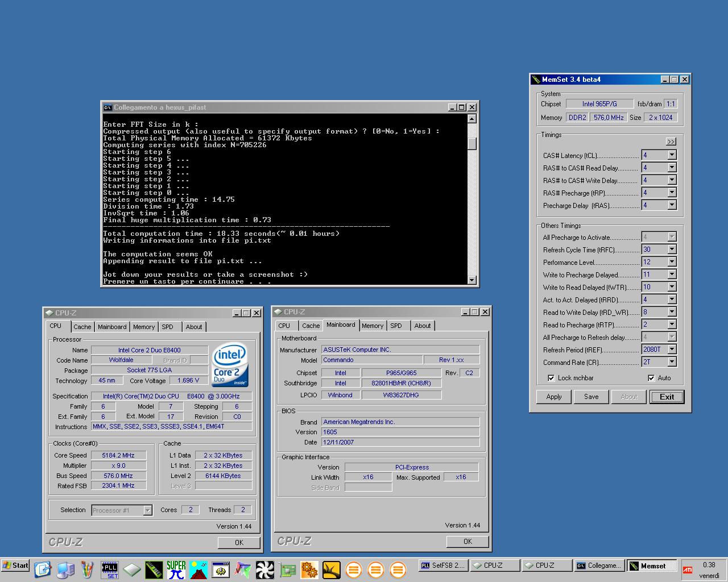Click the red mountain picture quick launch icon
The image size is (728, 582).
tap(198, 569)
